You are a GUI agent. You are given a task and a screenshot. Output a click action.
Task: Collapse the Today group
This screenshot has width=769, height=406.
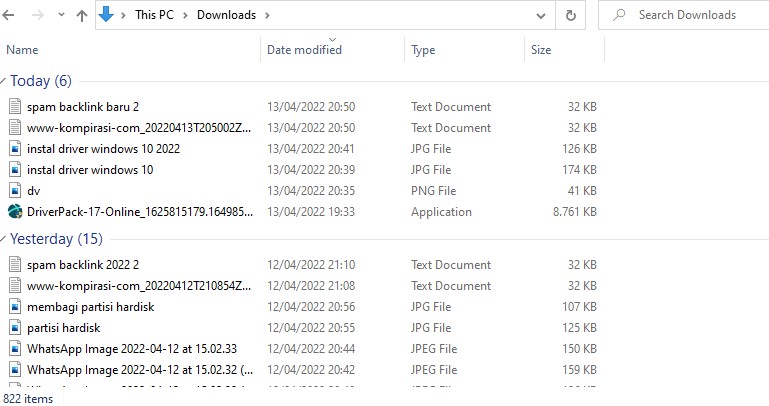point(4,82)
